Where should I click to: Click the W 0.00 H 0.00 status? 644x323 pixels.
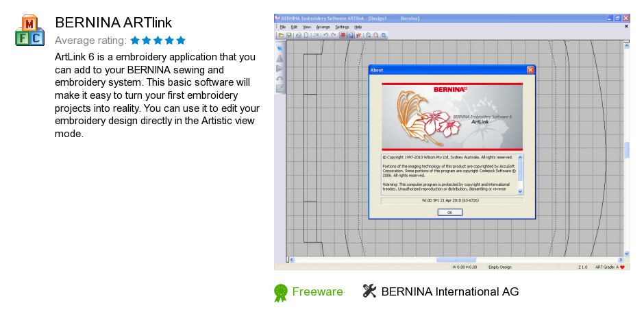pyautogui.click(x=465, y=267)
